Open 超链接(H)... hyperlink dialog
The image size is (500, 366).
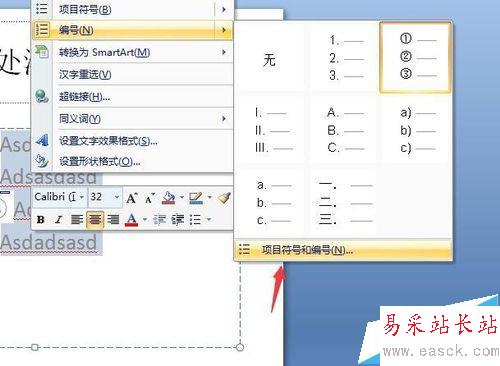coord(132,97)
